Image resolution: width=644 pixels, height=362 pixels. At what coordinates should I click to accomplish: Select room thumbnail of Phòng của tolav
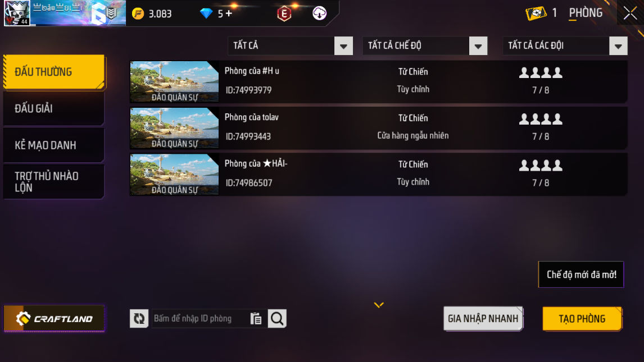click(175, 128)
